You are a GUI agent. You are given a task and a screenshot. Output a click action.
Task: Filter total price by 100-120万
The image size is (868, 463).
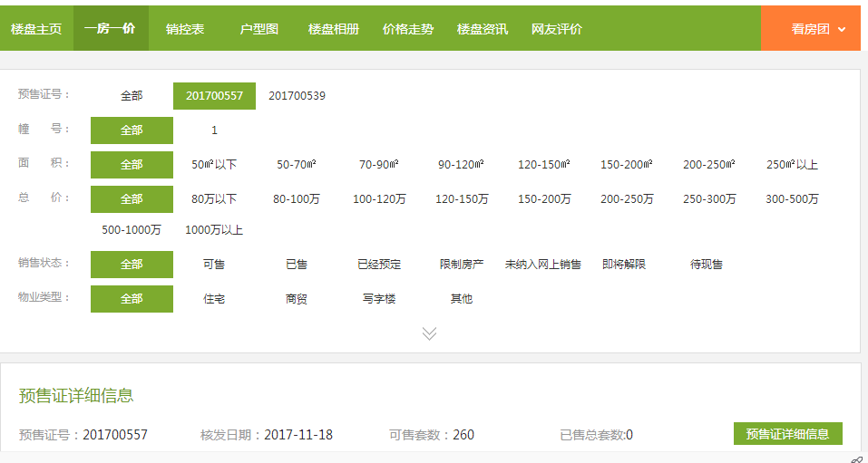[379, 199]
